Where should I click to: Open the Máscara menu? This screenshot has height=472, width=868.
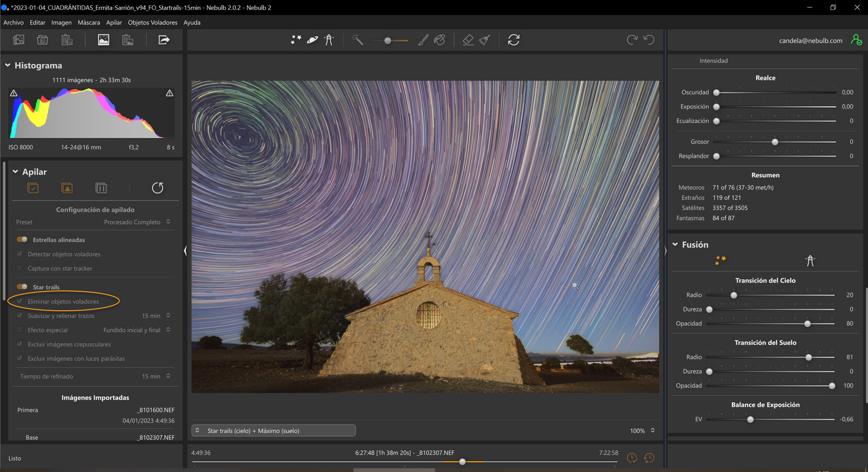tap(89, 22)
